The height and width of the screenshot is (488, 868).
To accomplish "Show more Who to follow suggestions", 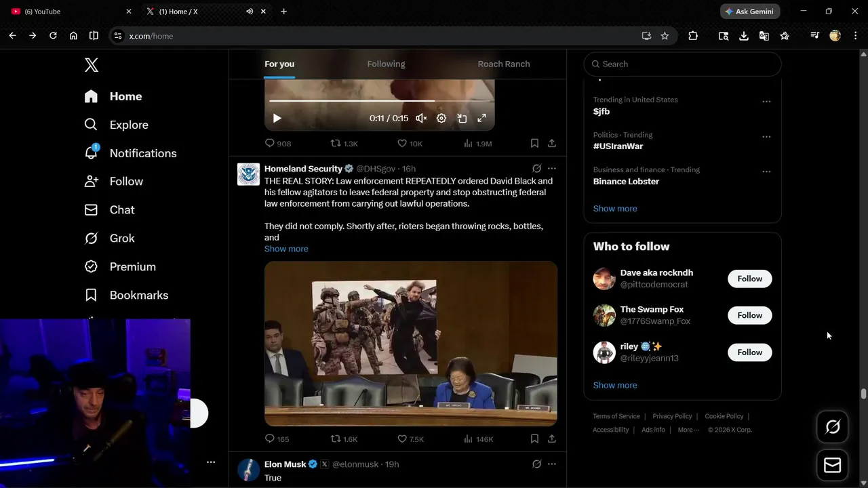I will (x=615, y=385).
